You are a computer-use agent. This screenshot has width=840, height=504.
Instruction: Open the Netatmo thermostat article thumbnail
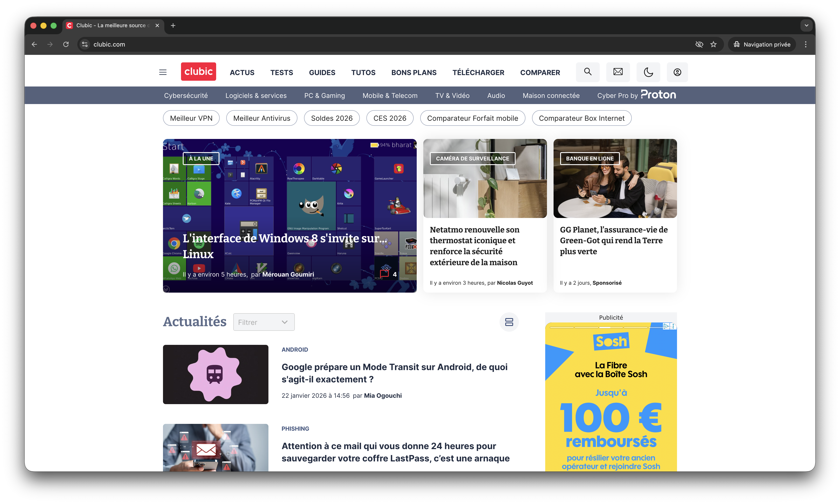point(485,179)
